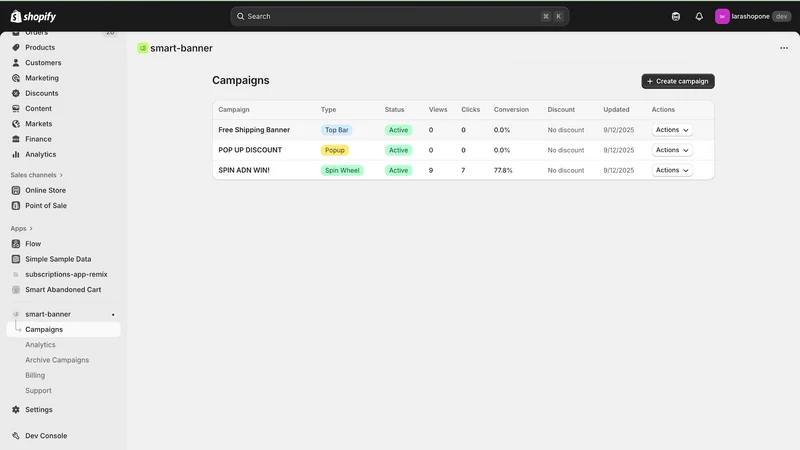Open the Billing subpage
The image size is (800, 450).
pyautogui.click(x=35, y=376)
